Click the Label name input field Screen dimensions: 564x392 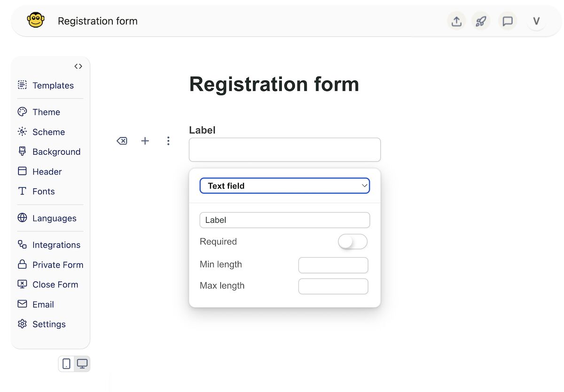pyautogui.click(x=285, y=220)
